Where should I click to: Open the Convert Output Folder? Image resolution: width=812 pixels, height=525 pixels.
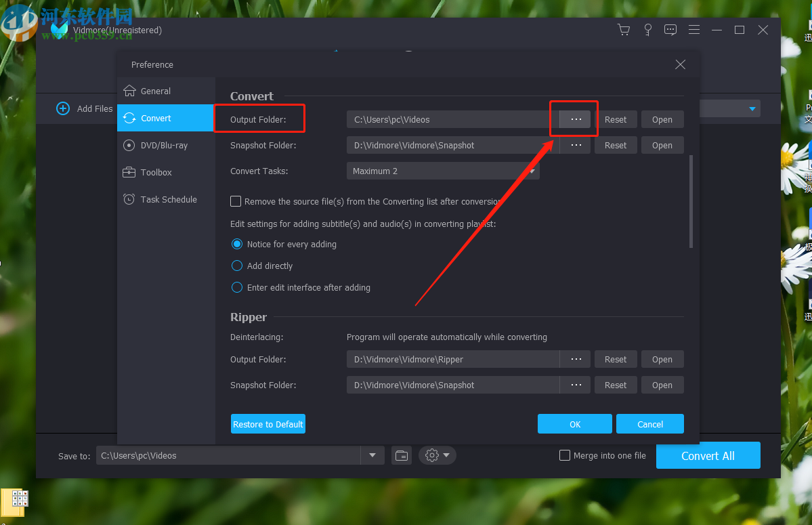(662, 120)
